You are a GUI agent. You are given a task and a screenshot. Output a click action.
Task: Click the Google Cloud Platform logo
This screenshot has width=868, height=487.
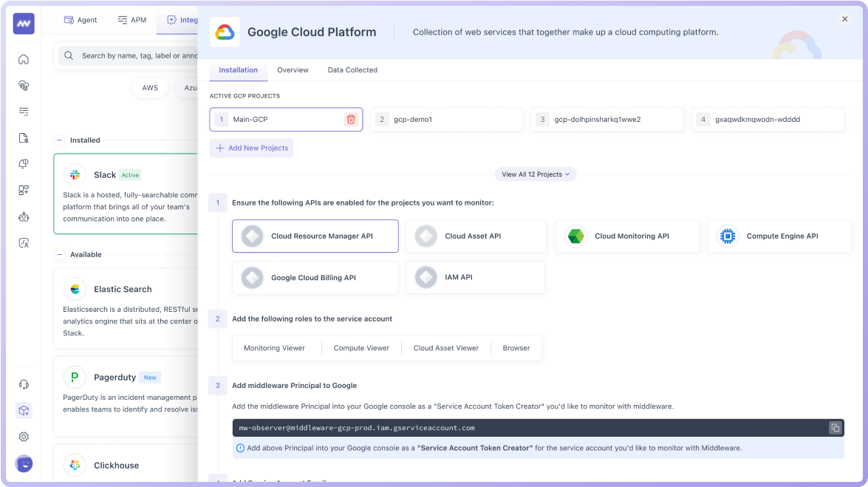[x=225, y=32]
